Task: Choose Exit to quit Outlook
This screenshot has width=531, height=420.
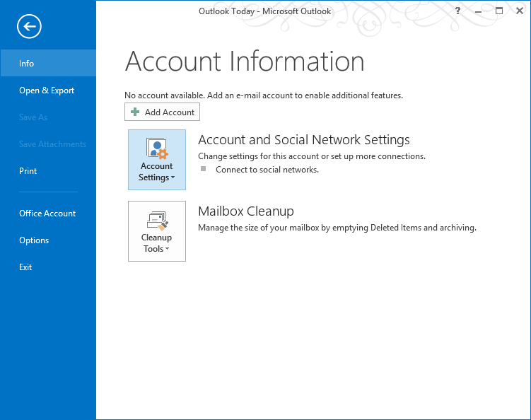Action: coord(25,267)
